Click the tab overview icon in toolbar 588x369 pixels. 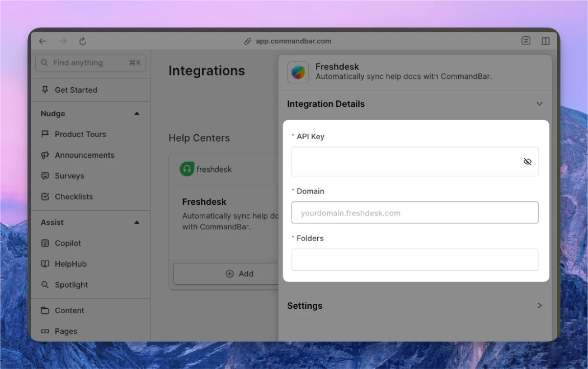pos(526,41)
